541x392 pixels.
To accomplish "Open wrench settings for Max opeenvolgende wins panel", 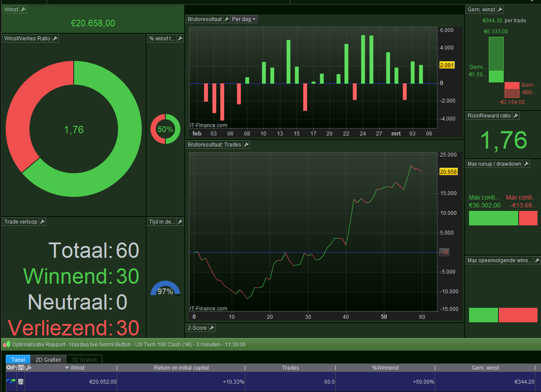I will pyautogui.click(x=537, y=260).
